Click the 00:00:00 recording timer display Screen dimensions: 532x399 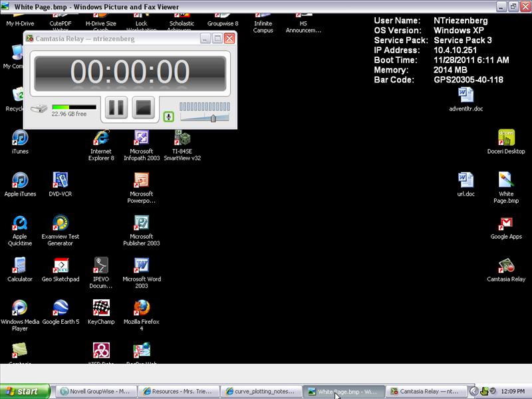(130, 72)
